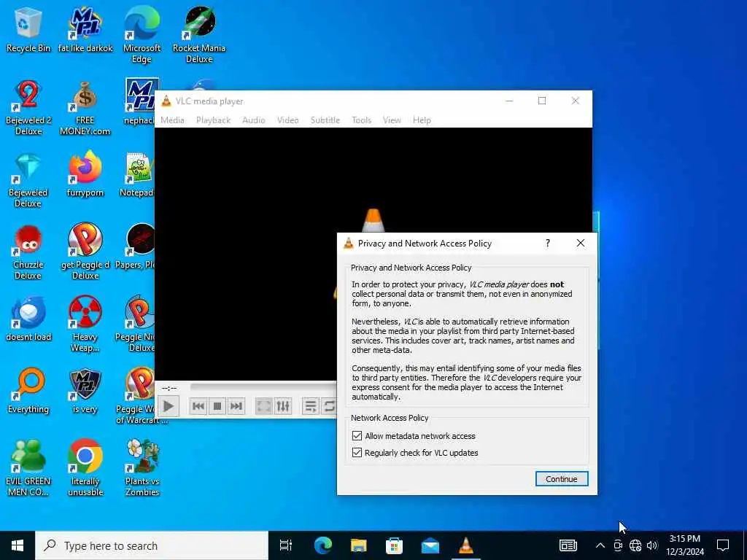Select the Chuzzle Deluxe desktop icon
This screenshot has height=560, width=747.
(28, 252)
